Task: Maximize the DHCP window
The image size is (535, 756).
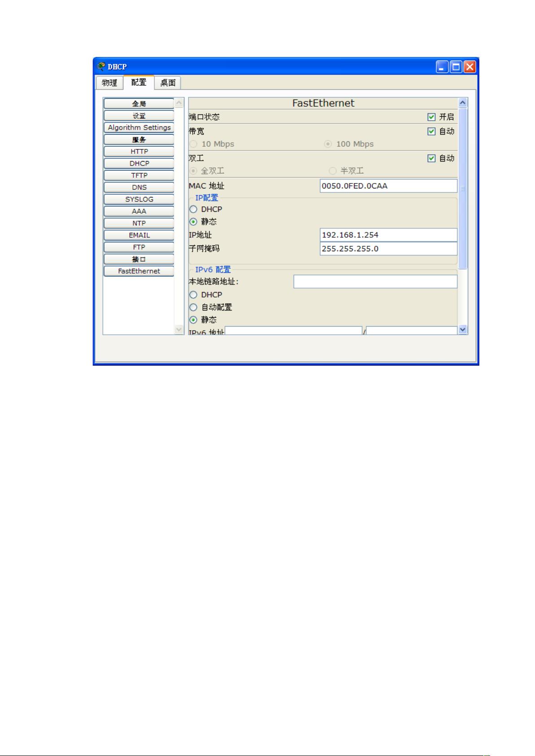Action: [x=456, y=67]
